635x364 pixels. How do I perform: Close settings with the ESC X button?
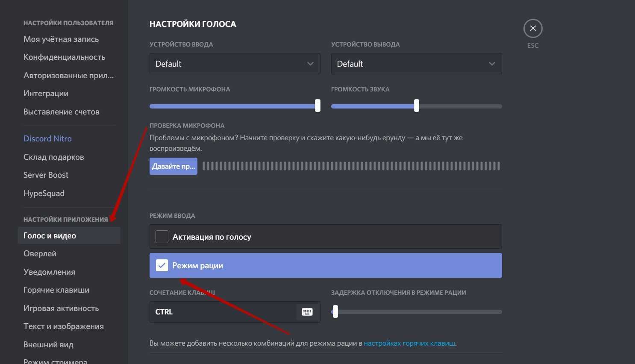click(533, 29)
